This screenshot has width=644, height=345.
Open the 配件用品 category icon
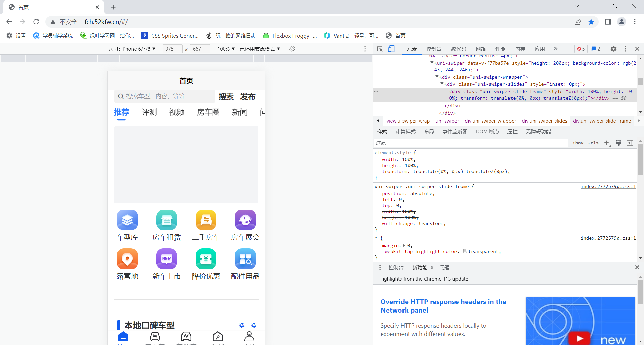click(x=245, y=259)
